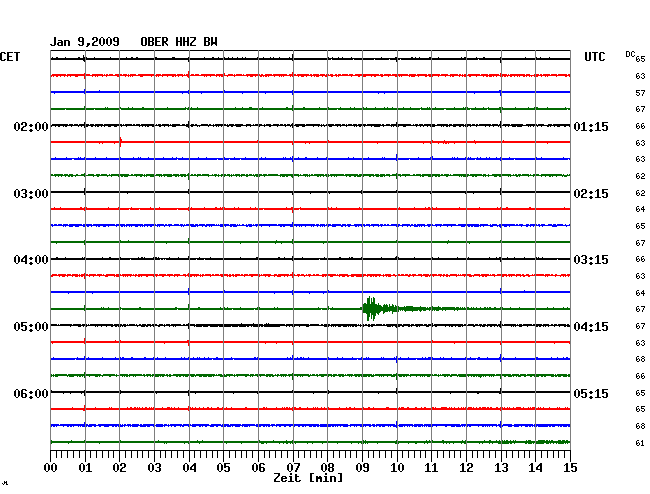Select the '05:00' CET time label

pyautogui.click(x=31, y=327)
